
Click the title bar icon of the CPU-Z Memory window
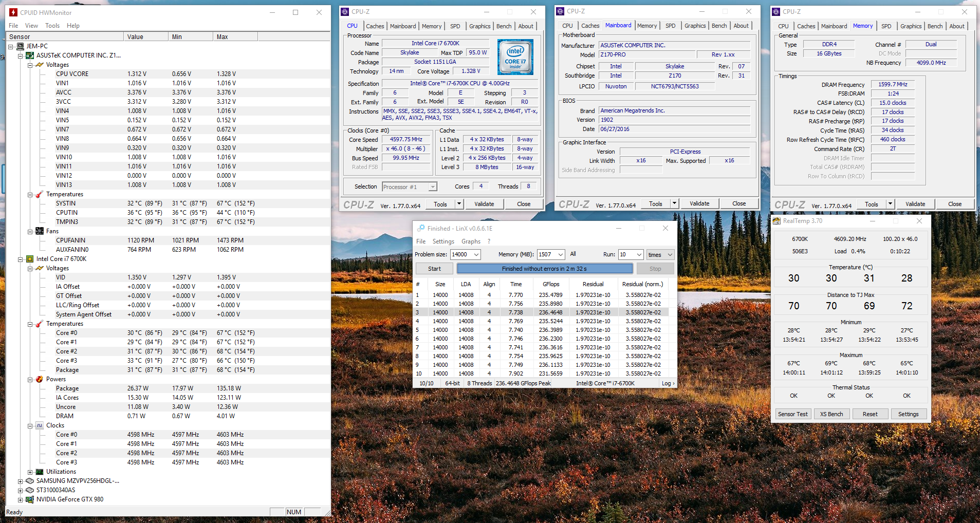pos(776,12)
